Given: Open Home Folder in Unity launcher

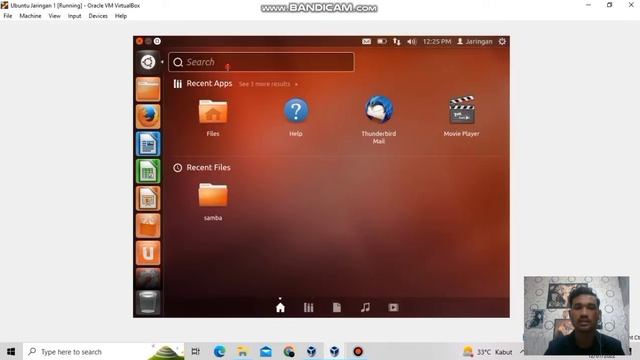Looking at the screenshot, I should [148, 89].
